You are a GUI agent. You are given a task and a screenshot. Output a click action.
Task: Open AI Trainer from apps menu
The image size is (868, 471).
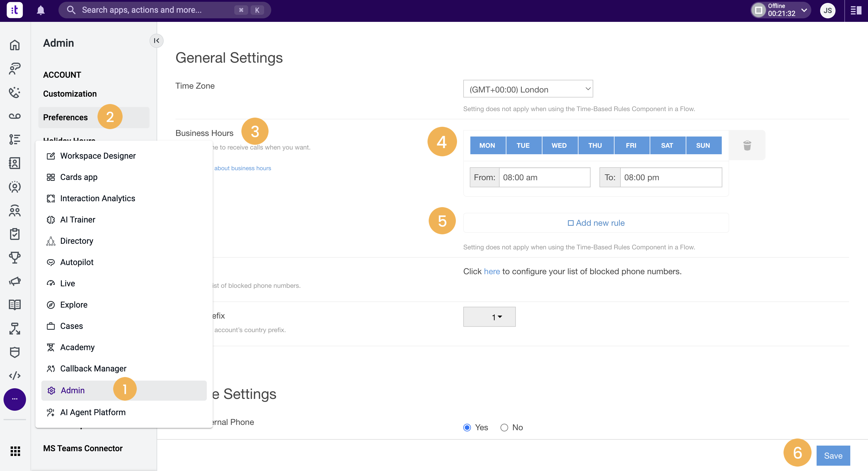click(124, 220)
